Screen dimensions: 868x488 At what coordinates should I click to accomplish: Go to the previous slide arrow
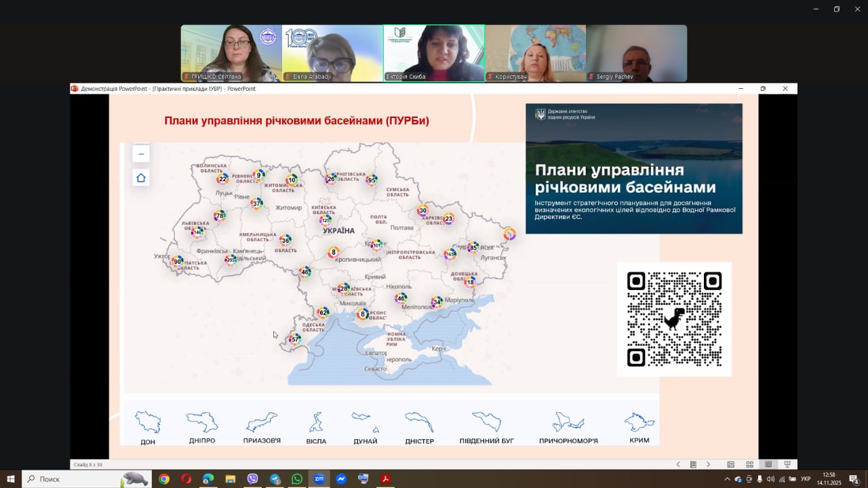678,464
